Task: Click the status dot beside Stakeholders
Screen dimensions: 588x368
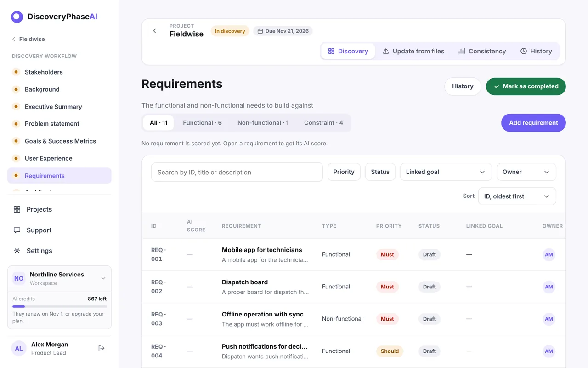Action: (16, 72)
